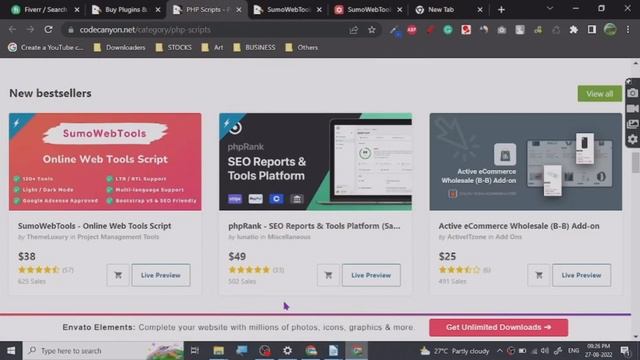Open the Create a YouTube c... bookmark

pos(46,47)
